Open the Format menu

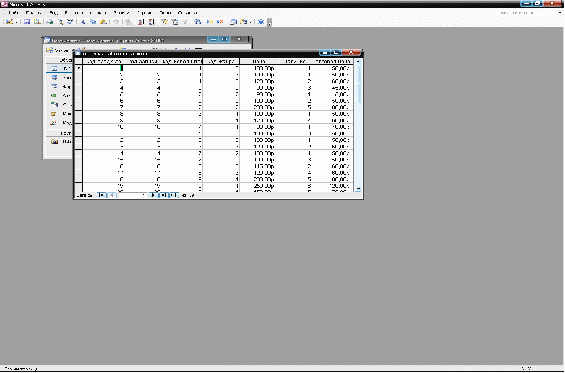point(97,13)
